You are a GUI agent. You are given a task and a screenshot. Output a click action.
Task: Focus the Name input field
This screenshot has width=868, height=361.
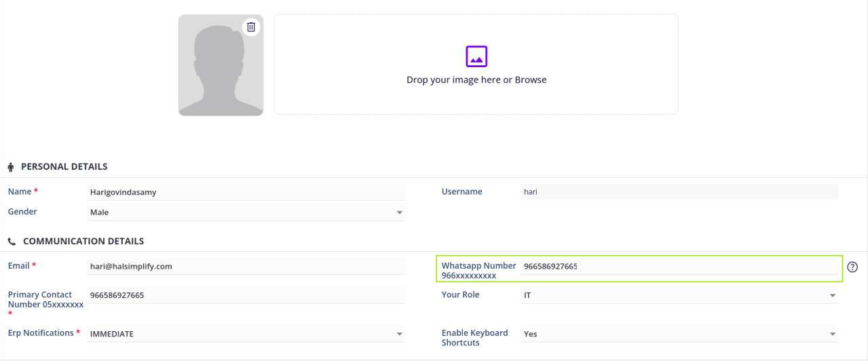pyautogui.click(x=246, y=192)
